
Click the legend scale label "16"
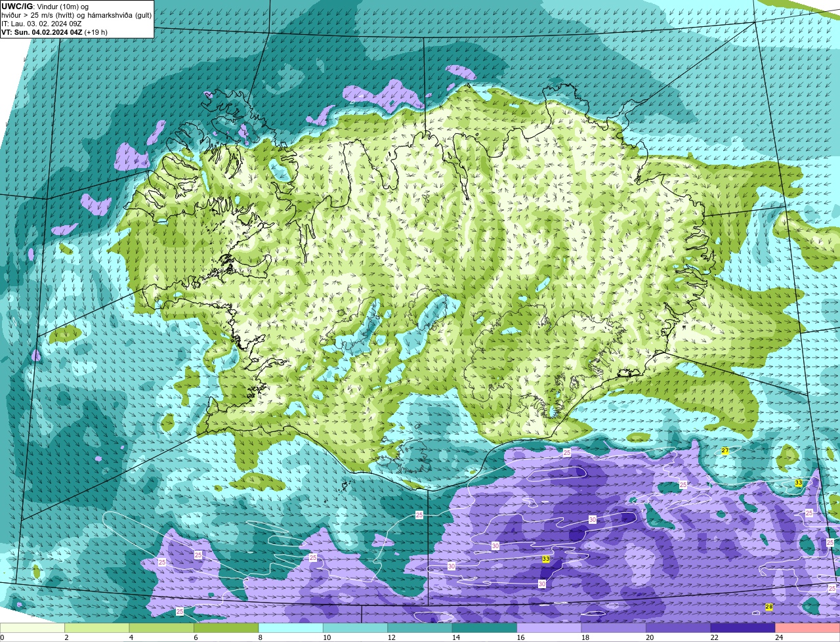point(520,637)
